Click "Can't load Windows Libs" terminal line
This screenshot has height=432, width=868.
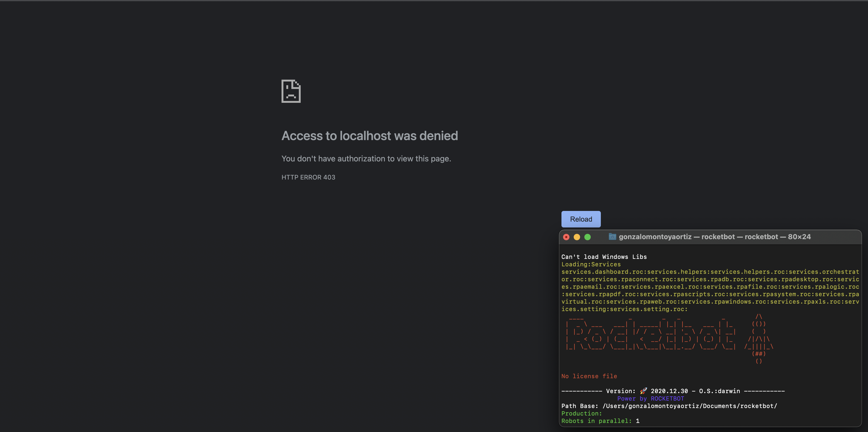tap(604, 257)
